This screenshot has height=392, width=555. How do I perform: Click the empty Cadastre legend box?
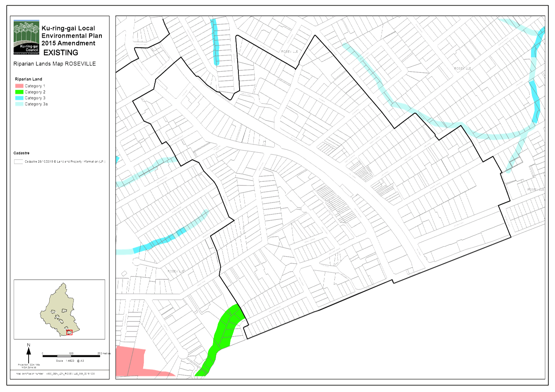click(18, 162)
